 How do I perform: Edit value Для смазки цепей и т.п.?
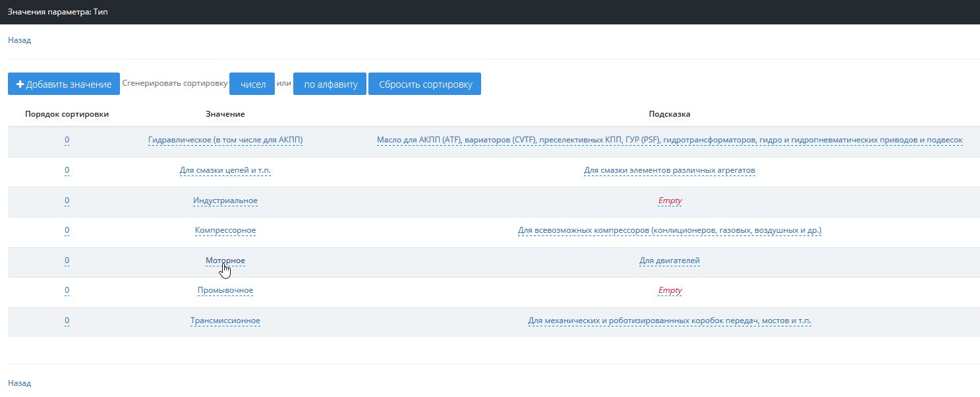tap(225, 170)
